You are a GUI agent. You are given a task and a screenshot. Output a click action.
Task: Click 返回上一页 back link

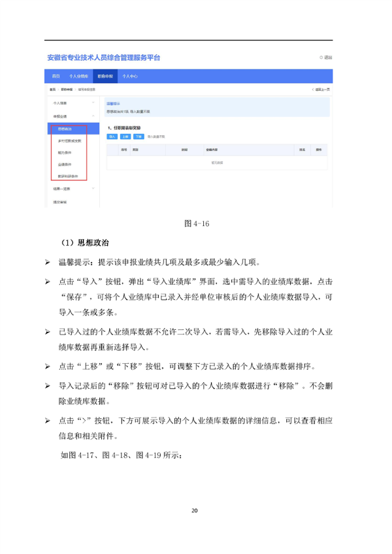pos(321,89)
